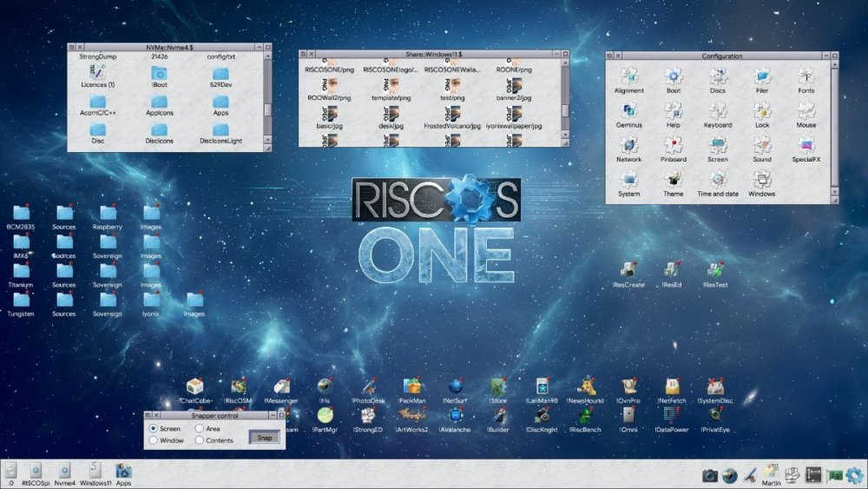Launch the !ArtWorks2 pinboard icon
868x489 pixels.
pos(411,420)
